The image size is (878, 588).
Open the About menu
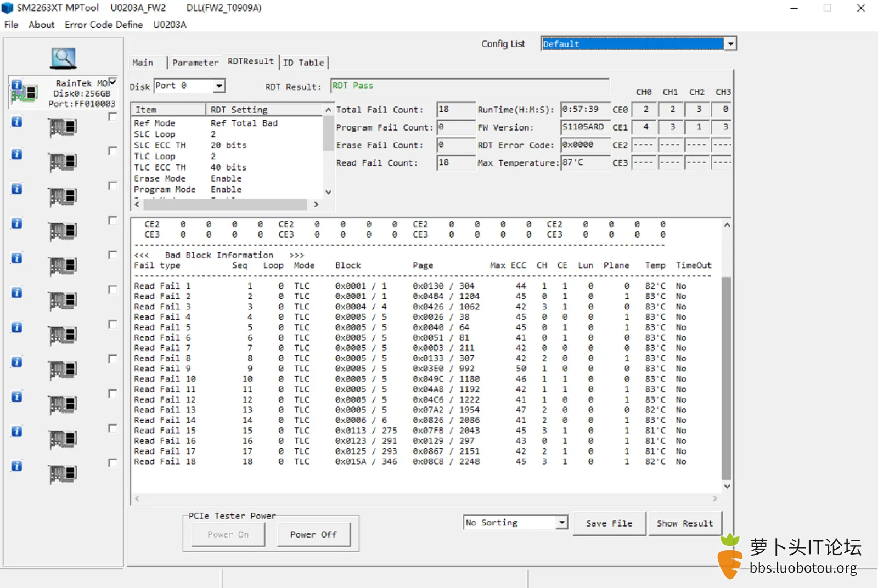41,25
